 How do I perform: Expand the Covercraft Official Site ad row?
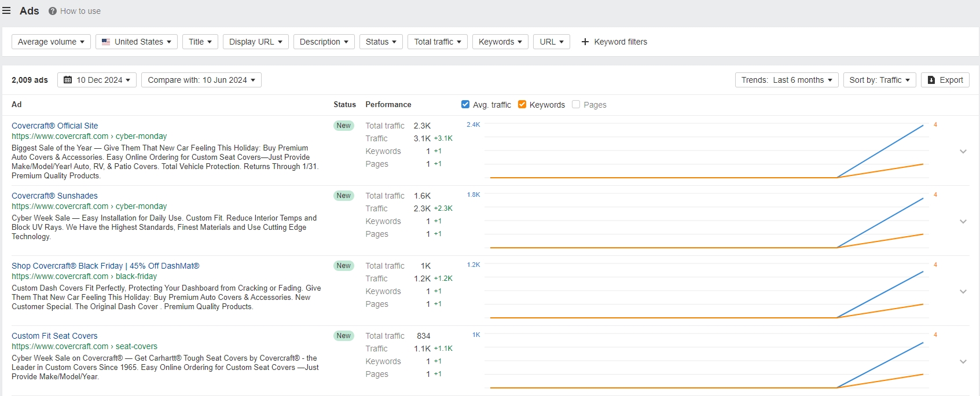(x=963, y=152)
